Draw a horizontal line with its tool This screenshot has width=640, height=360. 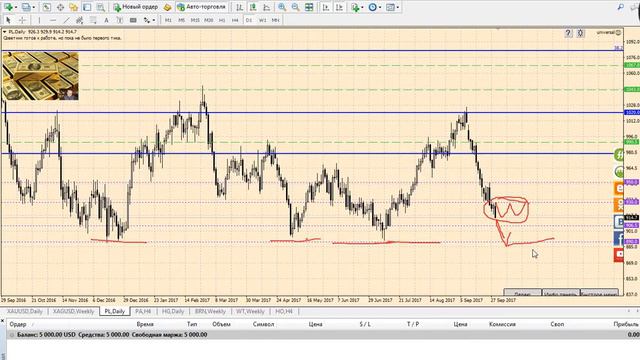53,20
